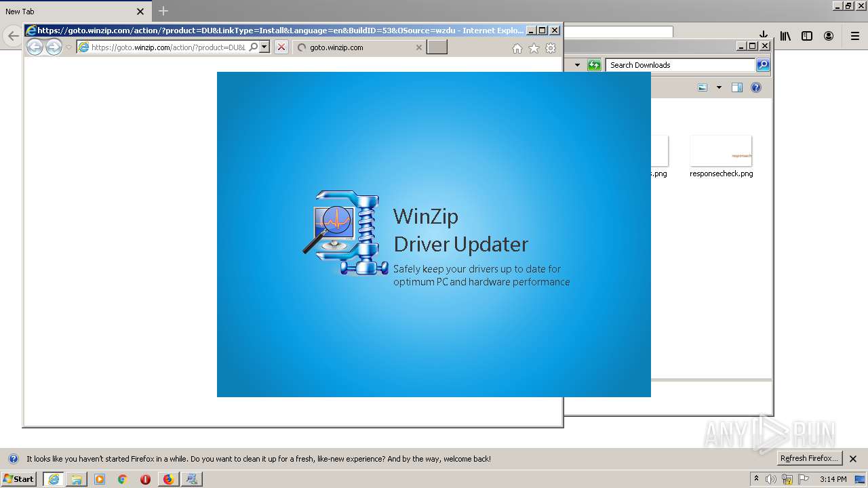Open Firefox Library icon
Image resolution: width=868 pixels, height=488 pixels.
(785, 36)
